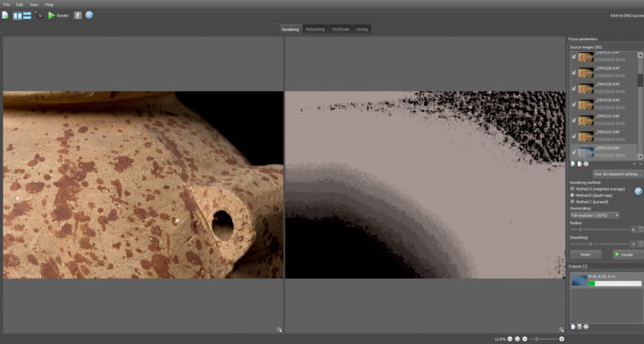Image resolution: width=644 pixels, height=344 pixels.
Task: Click source list scroll-up arrow
Action: click(x=640, y=55)
